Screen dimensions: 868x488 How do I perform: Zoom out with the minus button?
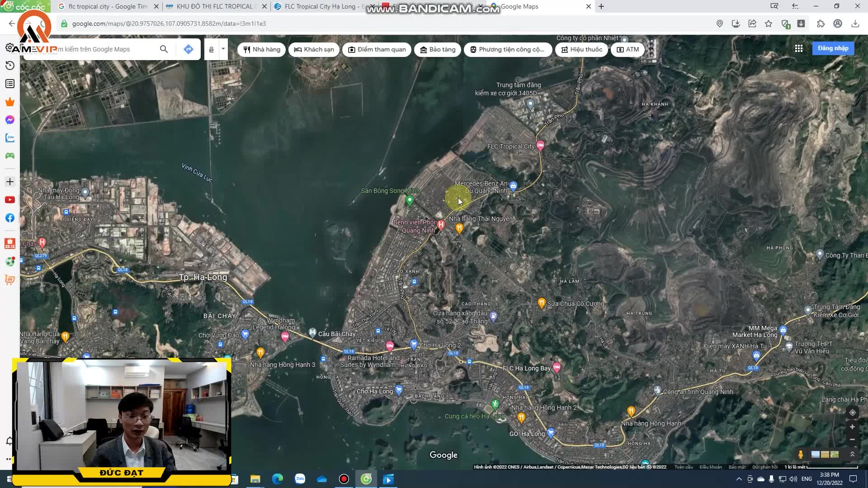pos(852,439)
